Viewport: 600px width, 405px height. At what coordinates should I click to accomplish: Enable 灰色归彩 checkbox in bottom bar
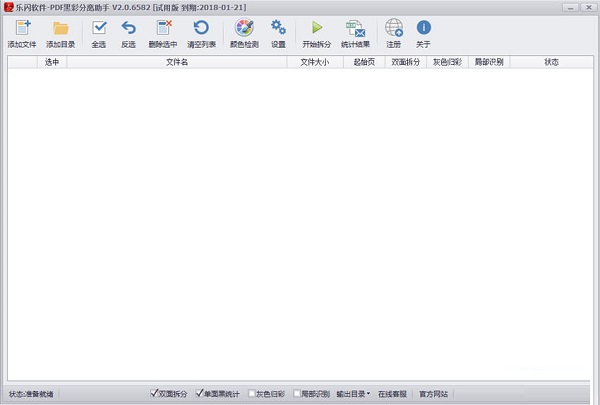click(x=252, y=393)
